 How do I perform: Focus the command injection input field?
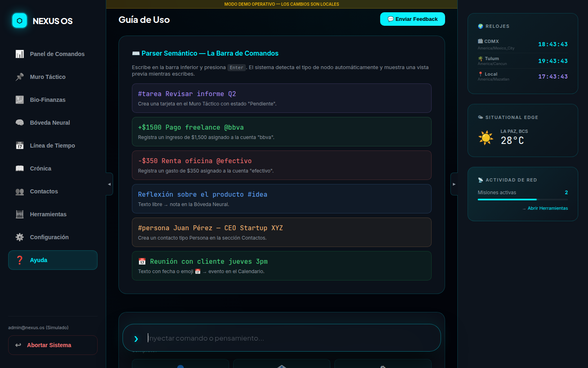286,338
